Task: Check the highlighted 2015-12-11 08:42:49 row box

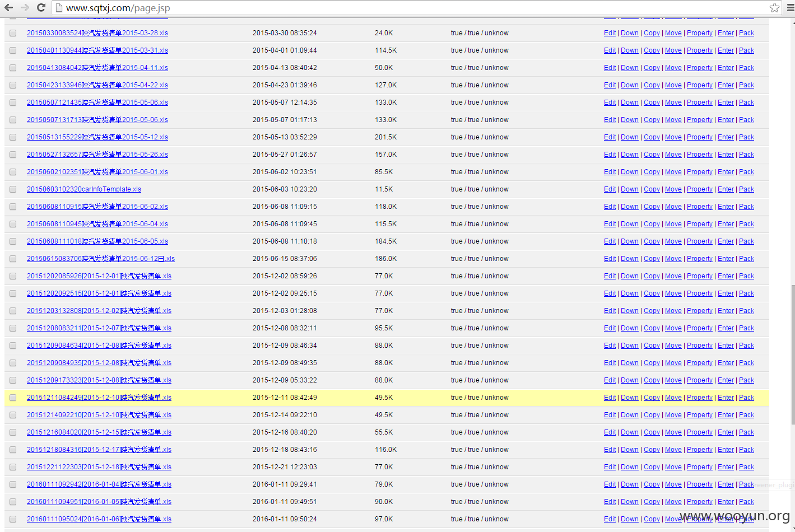Action: 13,398
